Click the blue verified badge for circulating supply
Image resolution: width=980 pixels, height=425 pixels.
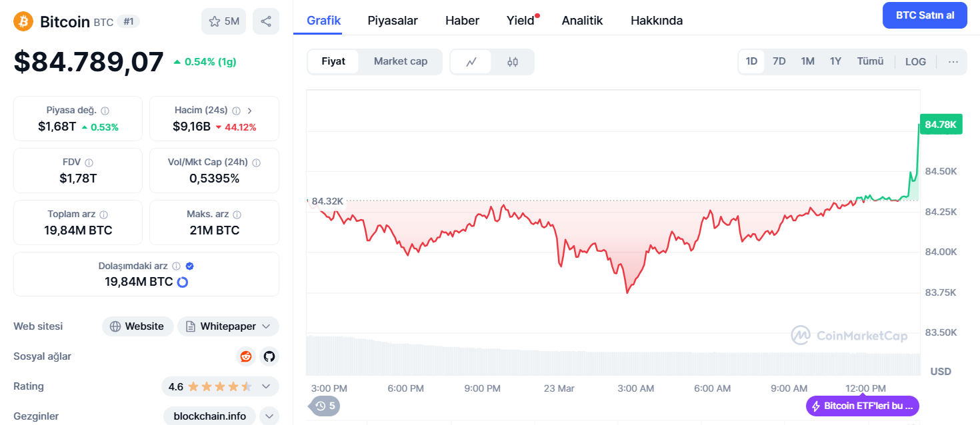[x=190, y=266]
